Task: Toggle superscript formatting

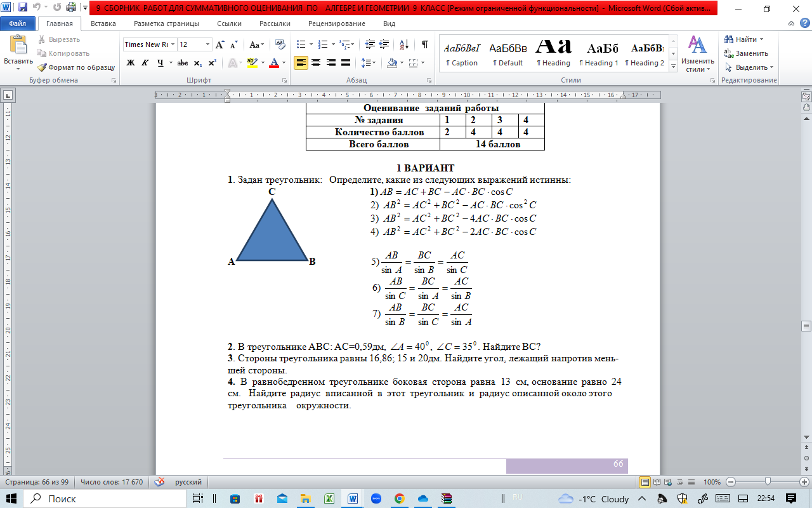Action: pyautogui.click(x=213, y=63)
